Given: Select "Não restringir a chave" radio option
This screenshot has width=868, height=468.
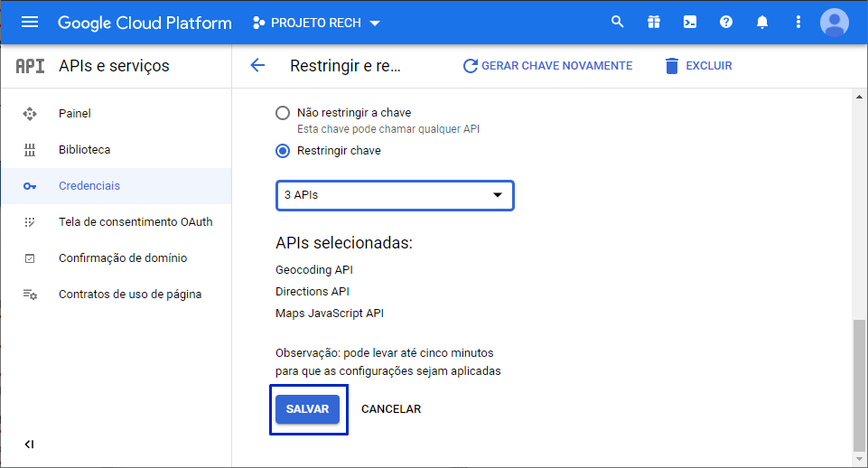Looking at the screenshot, I should pyautogui.click(x=283, y=113).
